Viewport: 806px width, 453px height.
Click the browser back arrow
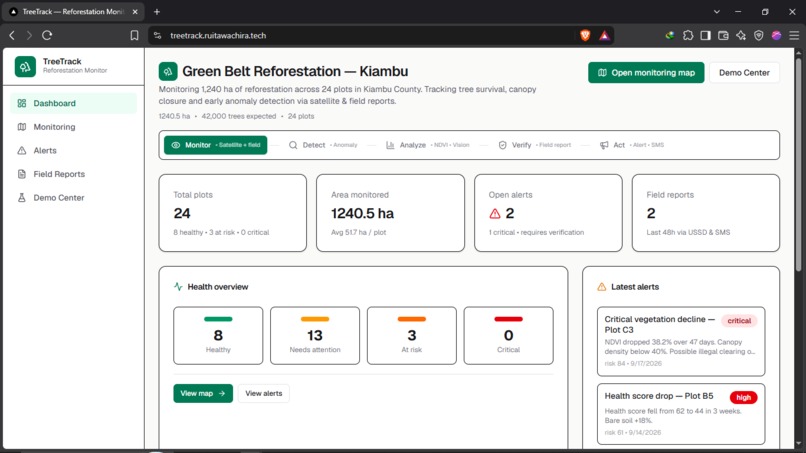12,35
